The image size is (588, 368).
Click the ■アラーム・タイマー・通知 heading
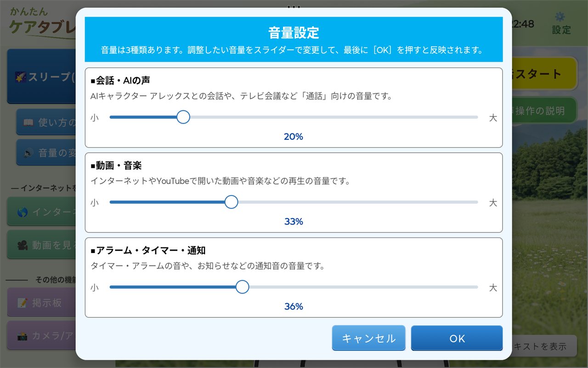[x=148, y=250]
